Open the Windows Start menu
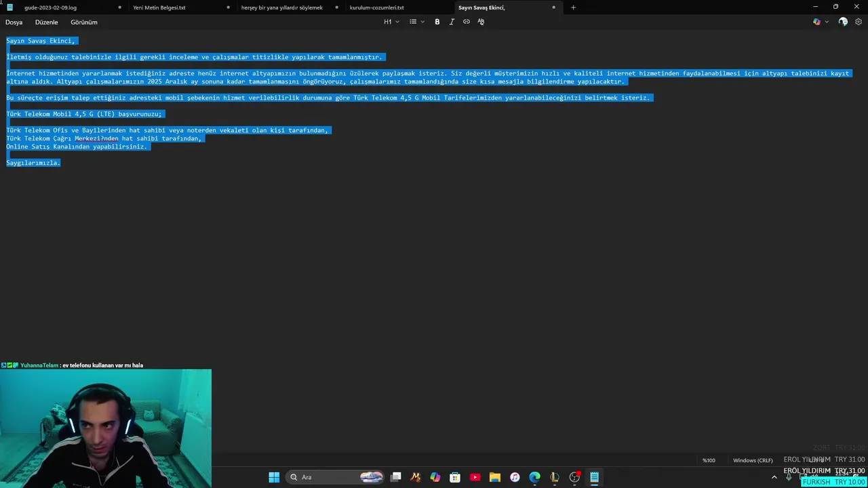The image size is (868, 488). coord(274,477)
